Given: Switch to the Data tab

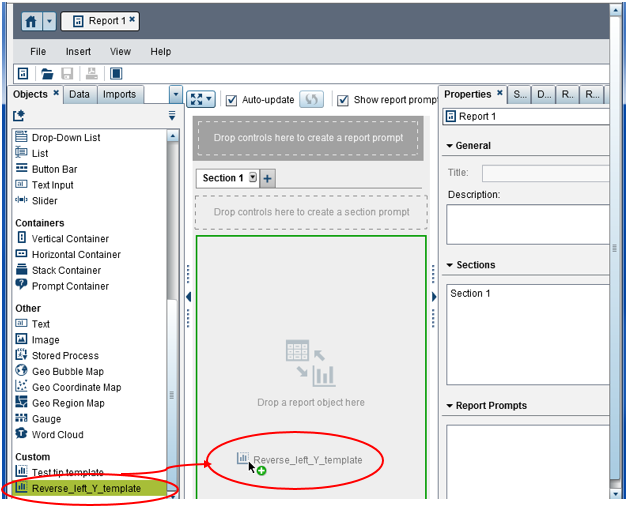Looking at the screenshot, I should [79, 94].
